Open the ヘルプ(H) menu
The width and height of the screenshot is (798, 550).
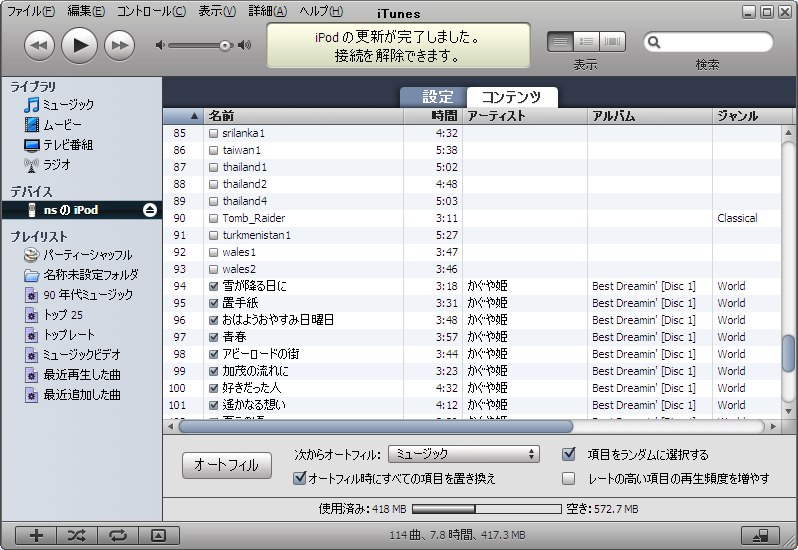tap(321, 11)
